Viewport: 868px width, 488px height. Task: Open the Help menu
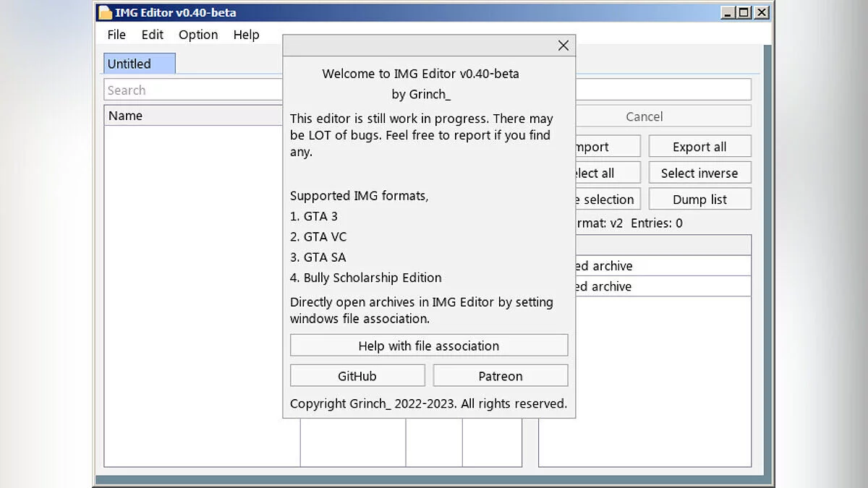pyautogui.click(x=246, y=35)
